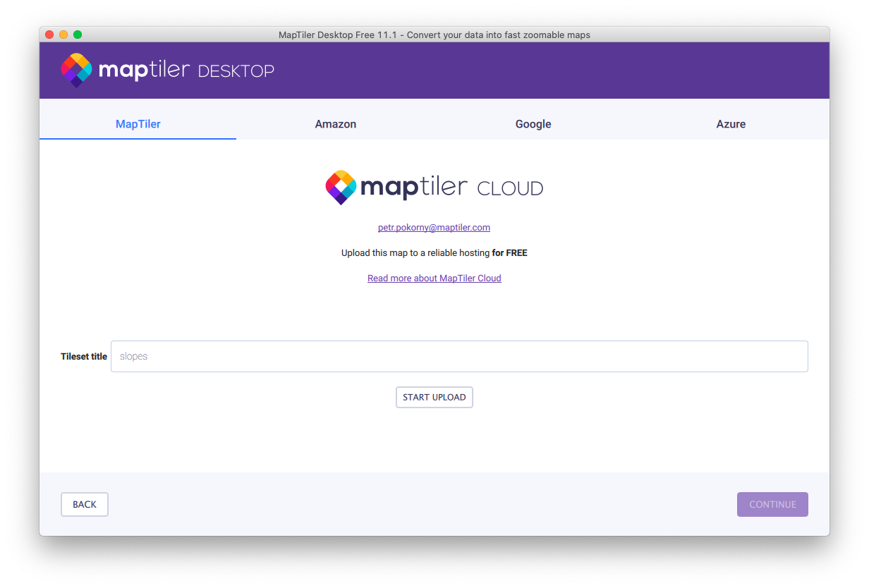869x588 pixels.
Task: Switch to the MapTiler tab
Action: coord(138,124)
